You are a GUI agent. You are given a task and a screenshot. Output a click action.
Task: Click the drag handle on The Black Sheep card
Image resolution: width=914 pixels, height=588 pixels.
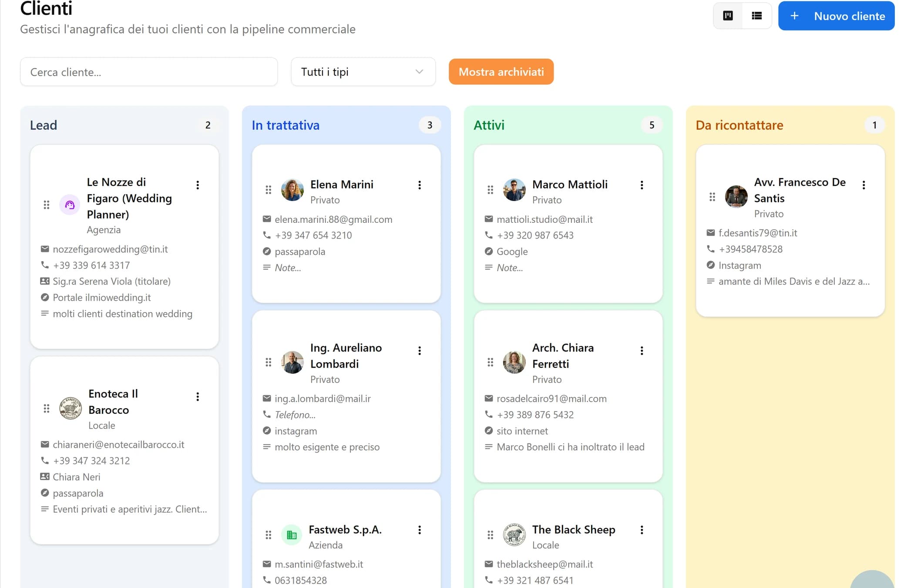click(491, 535)
